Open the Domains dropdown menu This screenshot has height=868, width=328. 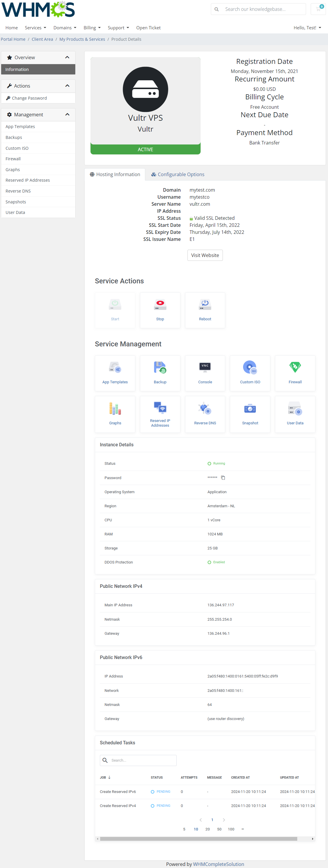(65, 28)
